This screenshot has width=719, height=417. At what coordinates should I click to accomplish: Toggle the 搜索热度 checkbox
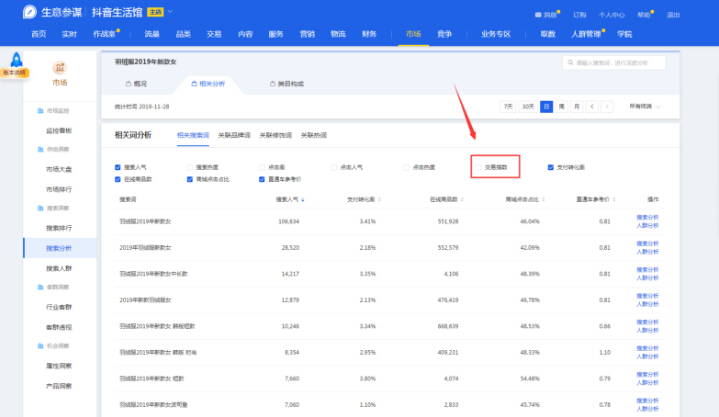click(x=190, y=167)
